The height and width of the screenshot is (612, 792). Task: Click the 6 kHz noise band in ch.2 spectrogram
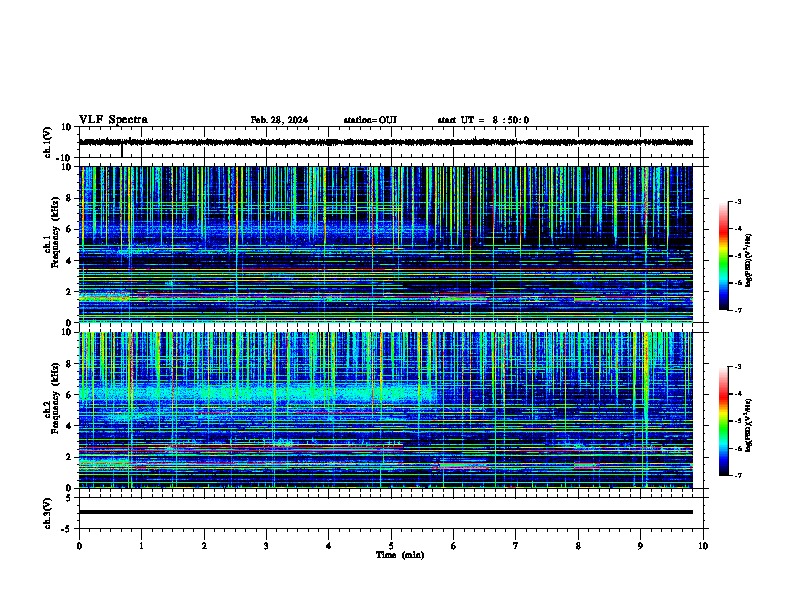point(258,393)
